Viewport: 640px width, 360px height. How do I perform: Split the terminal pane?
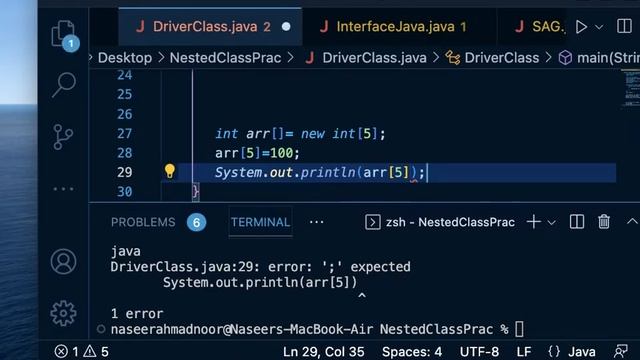click(x=577, y=222)
